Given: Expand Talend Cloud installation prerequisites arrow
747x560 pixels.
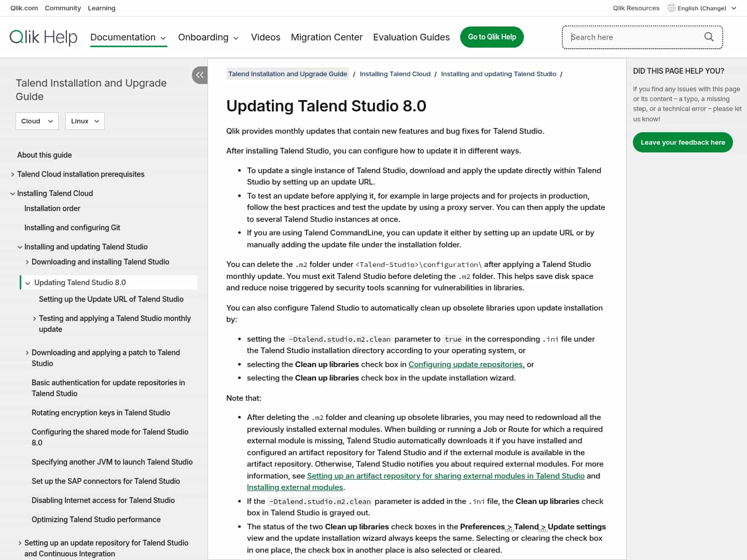Looking at the screenshot, I should (12, 175).
